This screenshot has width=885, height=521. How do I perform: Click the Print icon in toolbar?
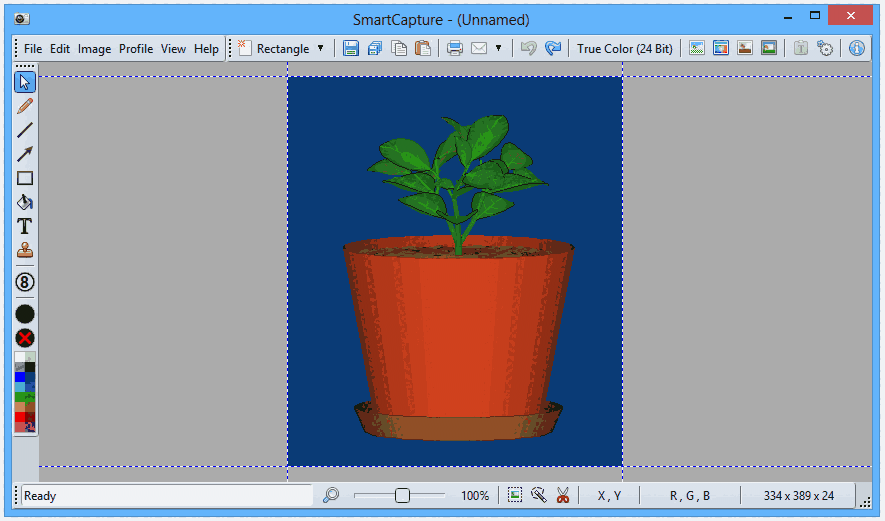455,48
